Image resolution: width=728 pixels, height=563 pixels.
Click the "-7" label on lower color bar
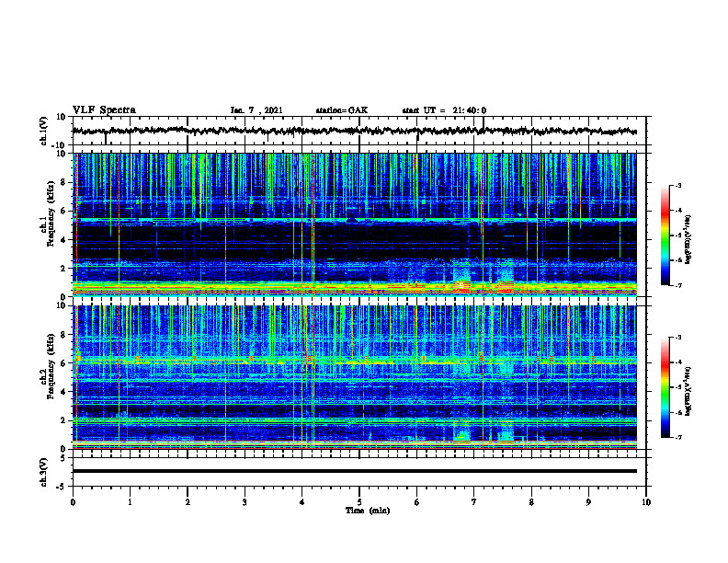pos(678,437)
